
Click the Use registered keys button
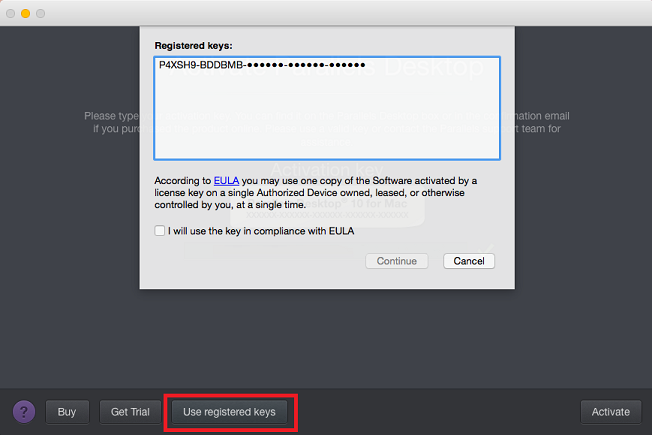pos(229,412)
